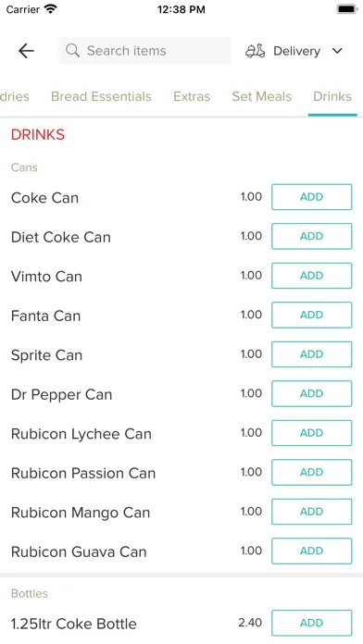This screenshot has width=363, height=644.
Task: Tap the search magnifier icon
Action: pos(73,51)
